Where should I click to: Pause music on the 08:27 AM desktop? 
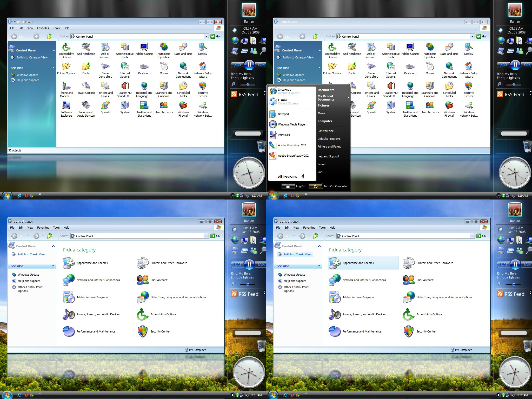point(249,65)
